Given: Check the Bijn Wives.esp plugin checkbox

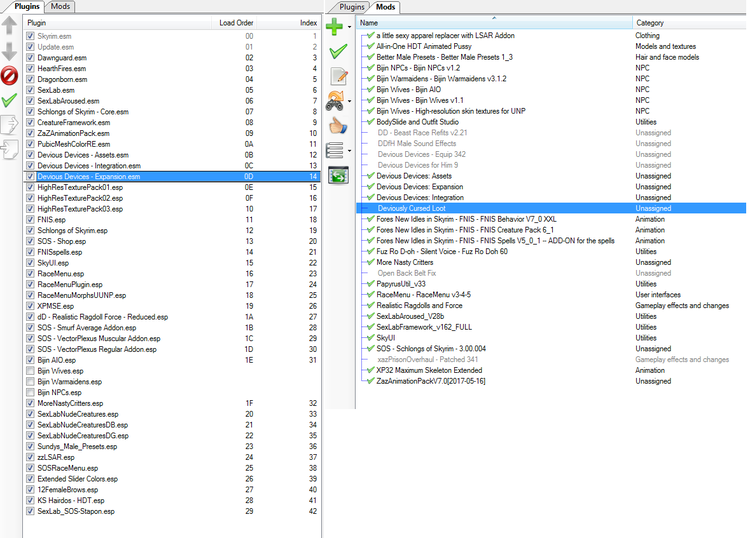Looking at the screenshot, I should coord(30,371).
